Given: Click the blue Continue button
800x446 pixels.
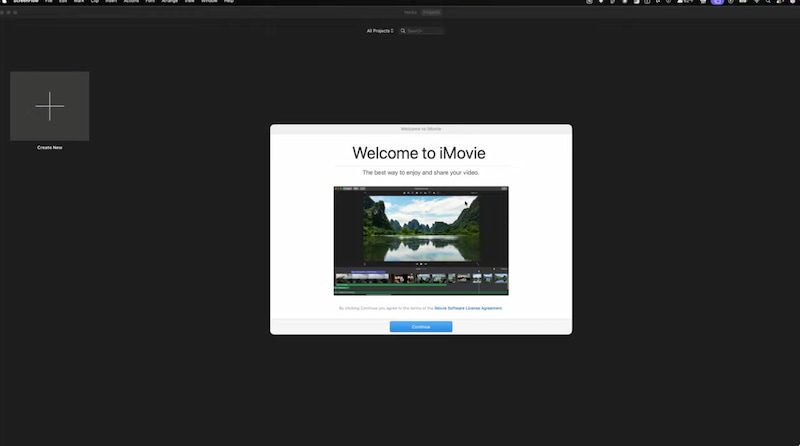Looking at the screenshot, I should tap(420, 327).
